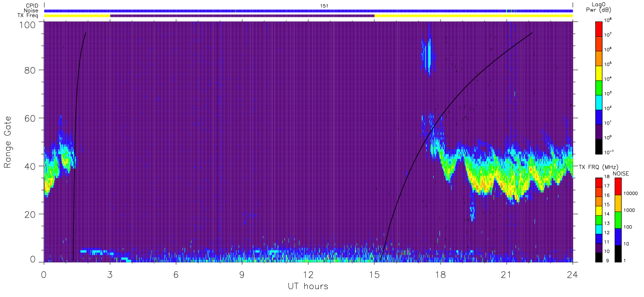Click the blue Noise strip above the plot
Viewport: 644px width, 297px height.
pos(308,10)
